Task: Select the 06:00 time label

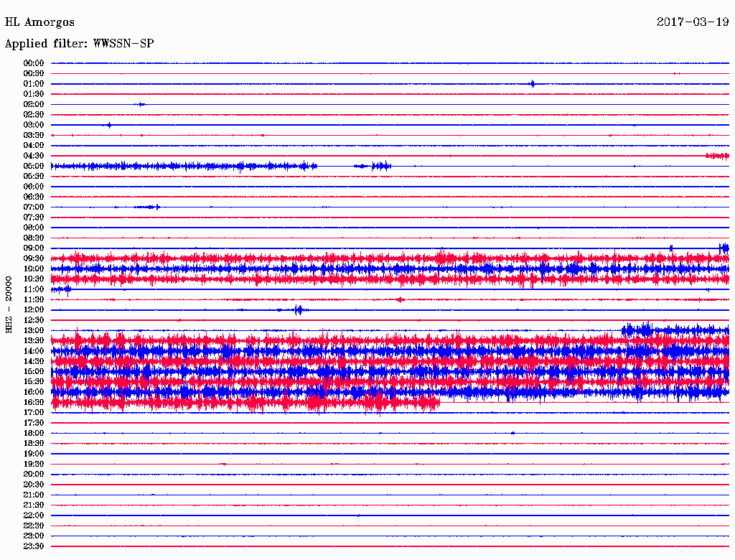Action: (34, 186)
